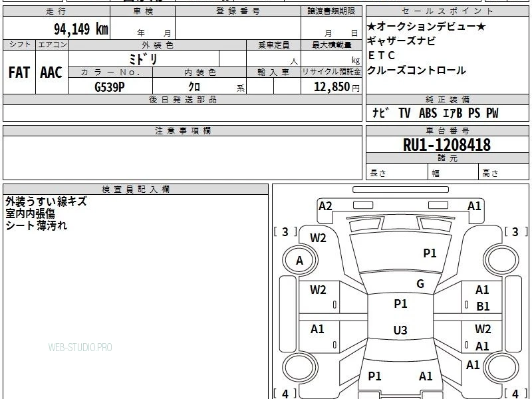Viewport: 532px width, 399px height.
Task: Click the 車検 column header
Action: 143,11
